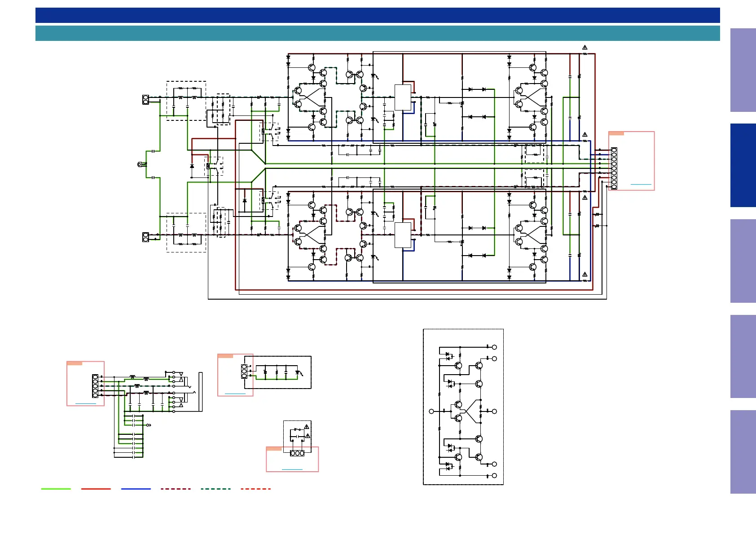The width and height of the screenshot is (756, 535).
Task: Click the three-pin connector of the LED circuit
Action: point(244,371)
